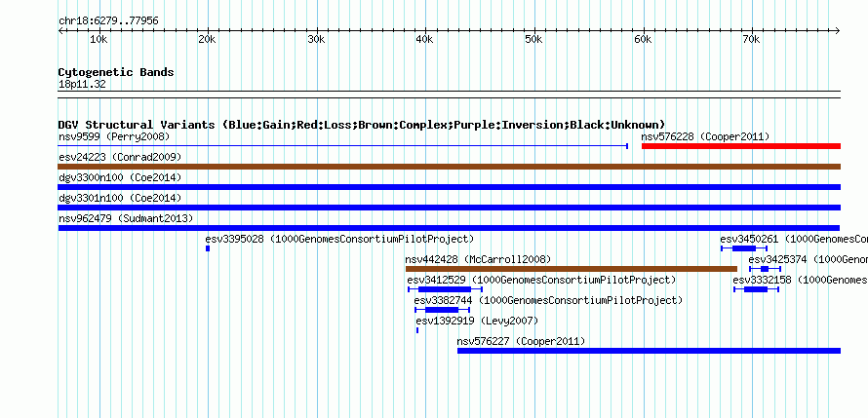Viewport: 868px width, 418px height.
Task: Open esv3332158 variant label
Action: click(x=801, y=280)
